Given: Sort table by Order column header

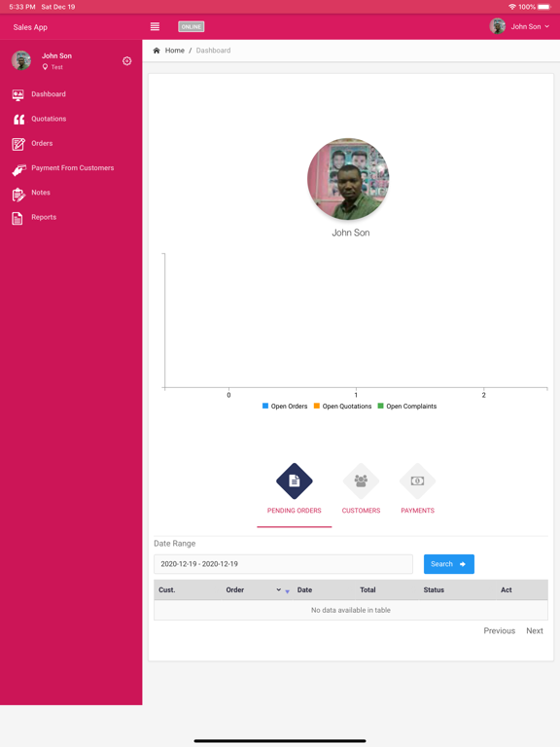Looking at the screenshot, I should point(234,589).
